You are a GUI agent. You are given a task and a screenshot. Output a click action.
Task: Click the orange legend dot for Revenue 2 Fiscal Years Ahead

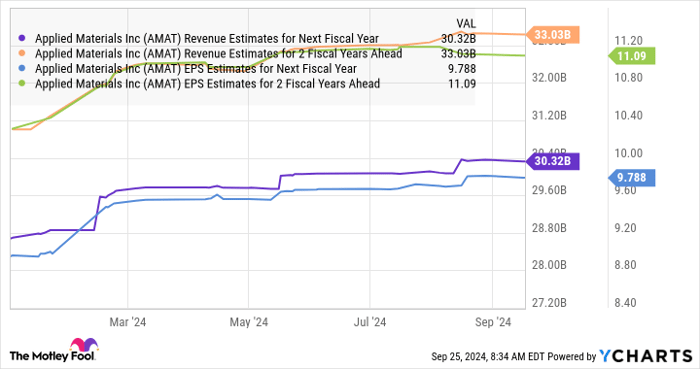click(x=21, y=54)
